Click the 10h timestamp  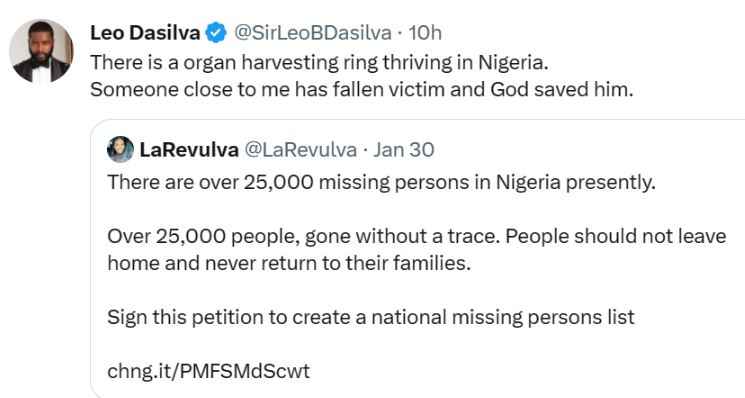(425, 33)
